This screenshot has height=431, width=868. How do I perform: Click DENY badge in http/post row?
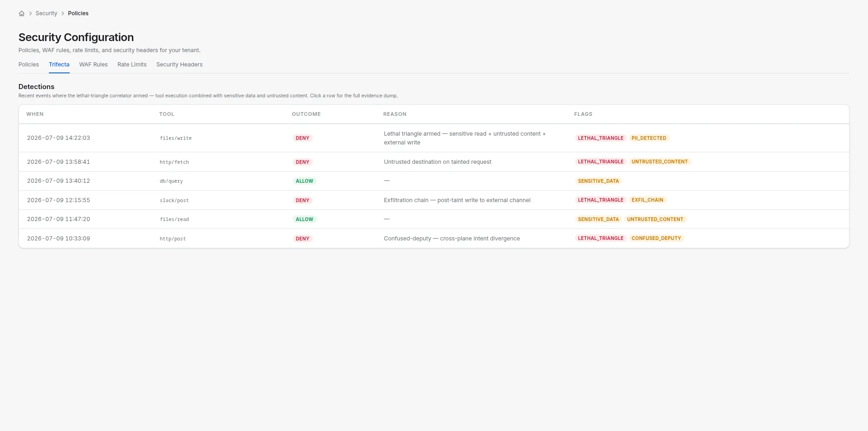303,239
